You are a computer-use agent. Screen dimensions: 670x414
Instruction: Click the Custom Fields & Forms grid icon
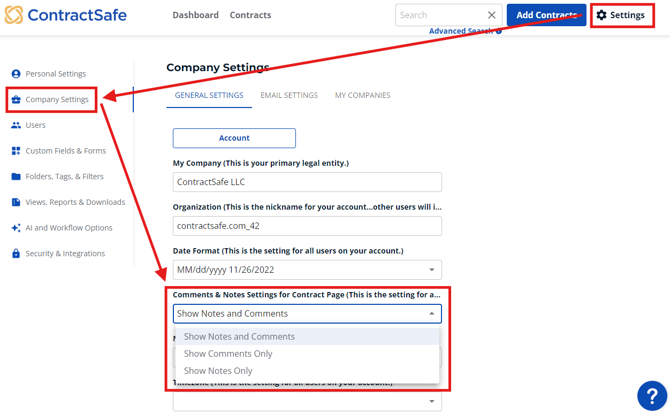click(16, 151)
